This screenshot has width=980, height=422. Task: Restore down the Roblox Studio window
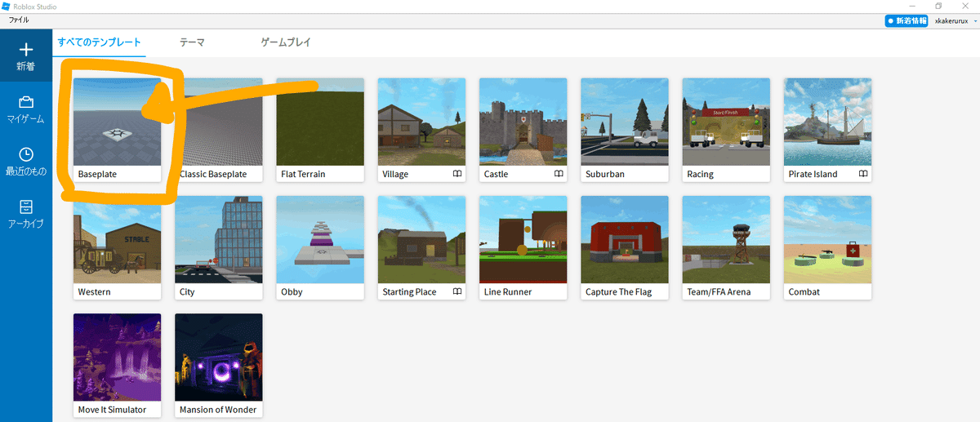pos(939,6)
